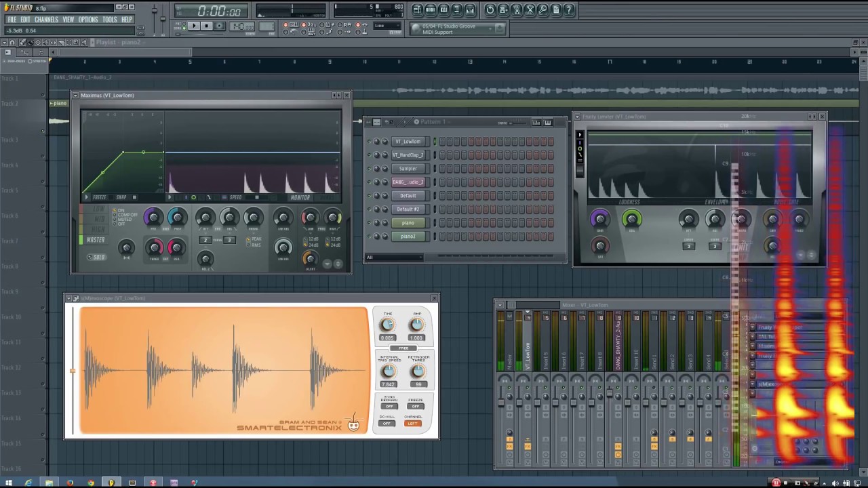Show the Browser panel icon
Screen dimensions: 868x488
tap(456, 9)
